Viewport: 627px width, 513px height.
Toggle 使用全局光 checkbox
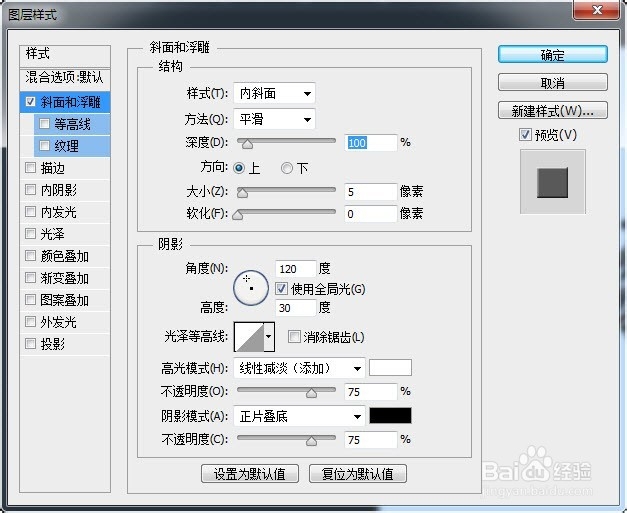click(281, 288)
